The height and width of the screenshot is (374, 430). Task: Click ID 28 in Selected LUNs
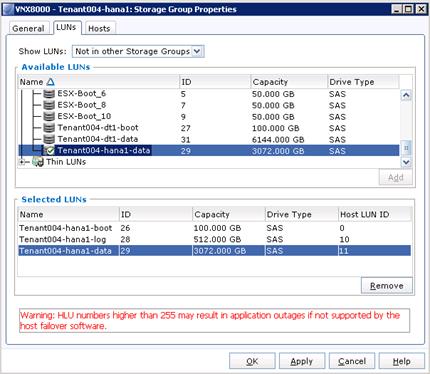tap(125, 240)
